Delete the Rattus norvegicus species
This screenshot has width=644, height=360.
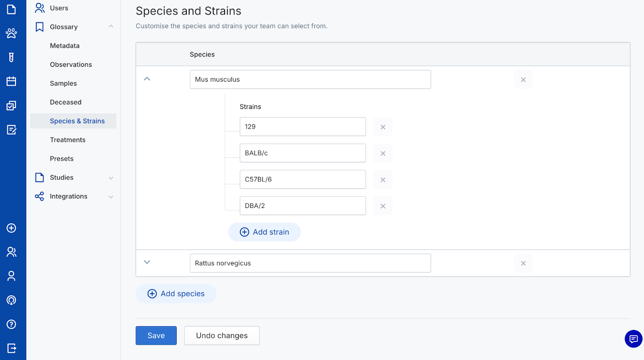tap(523, 263)
